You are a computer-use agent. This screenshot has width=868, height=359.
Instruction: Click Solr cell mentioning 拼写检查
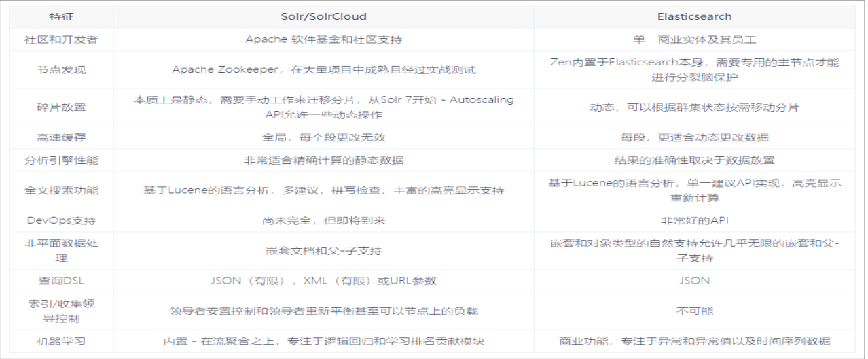(323, 190)
